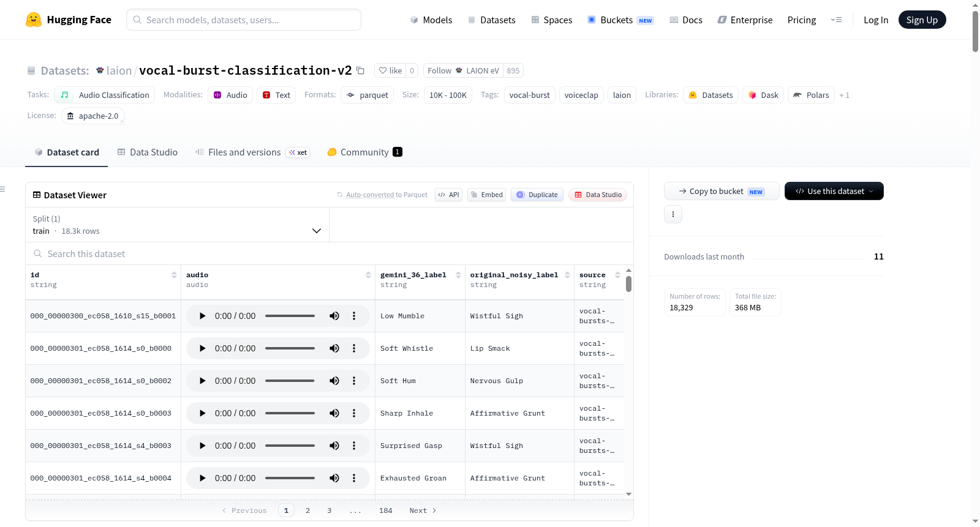This screenshot has width=980, height=527.
Task: Play audio for the Soft Whistle row
Action: [203, 348]
